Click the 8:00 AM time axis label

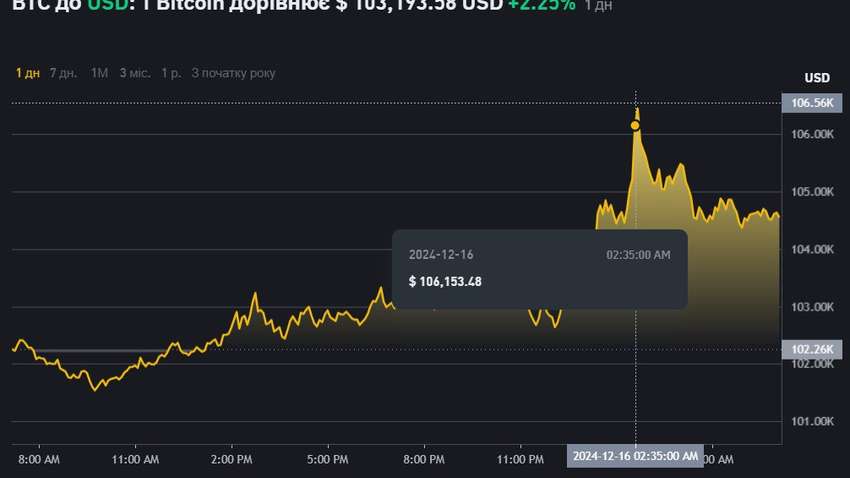(39, 460)
